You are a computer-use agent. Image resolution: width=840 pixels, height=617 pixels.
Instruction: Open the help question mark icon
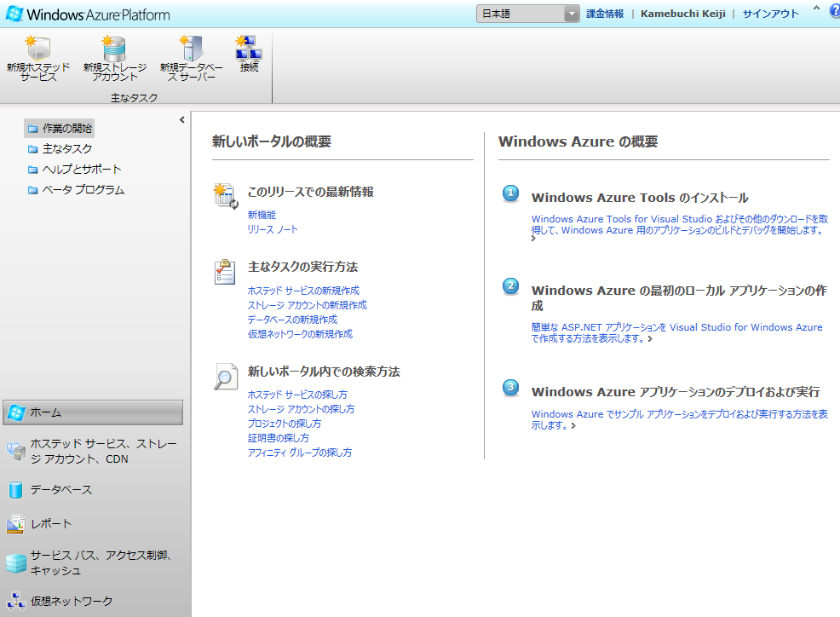[834, 12]
